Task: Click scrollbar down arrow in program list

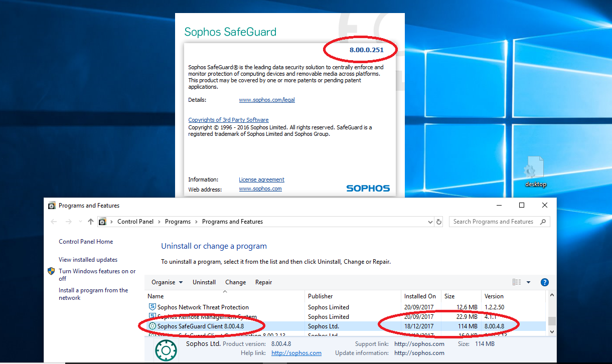Action: point(552,331)
